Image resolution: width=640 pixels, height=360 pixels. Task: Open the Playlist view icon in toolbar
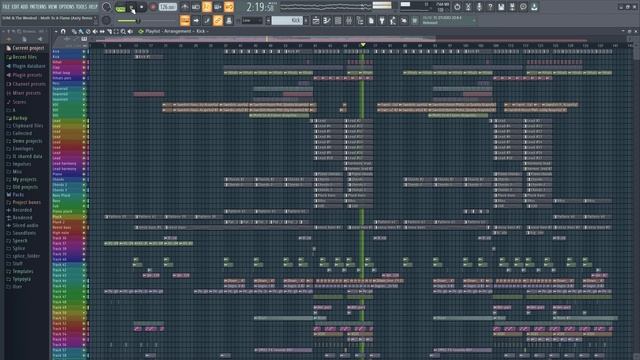[x=316, y=20]
